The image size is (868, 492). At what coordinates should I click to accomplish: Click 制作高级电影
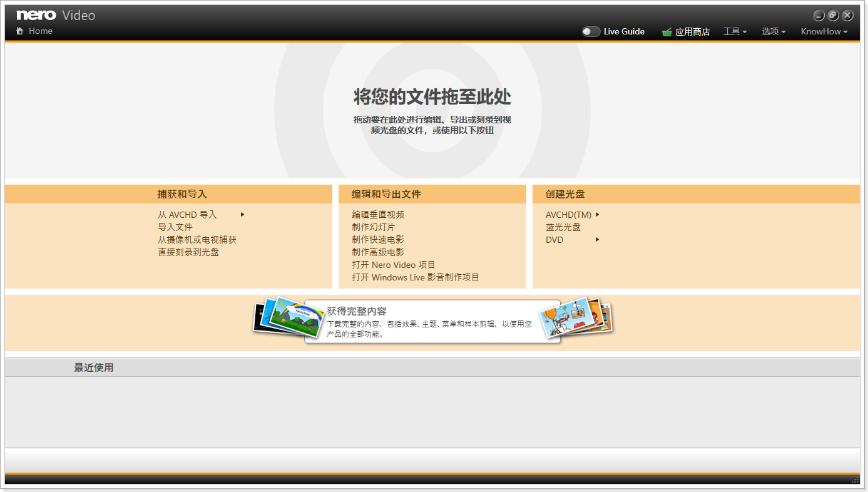(378, 252)
